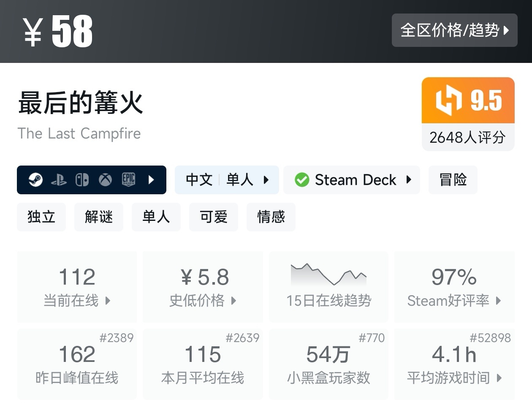
Task: Click the Nintendo Switch platform icon
Action: coord(82,180)
